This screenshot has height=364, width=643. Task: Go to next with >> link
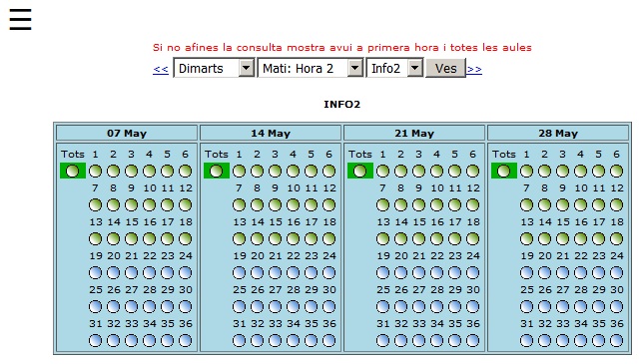click(x=474, y=69)
